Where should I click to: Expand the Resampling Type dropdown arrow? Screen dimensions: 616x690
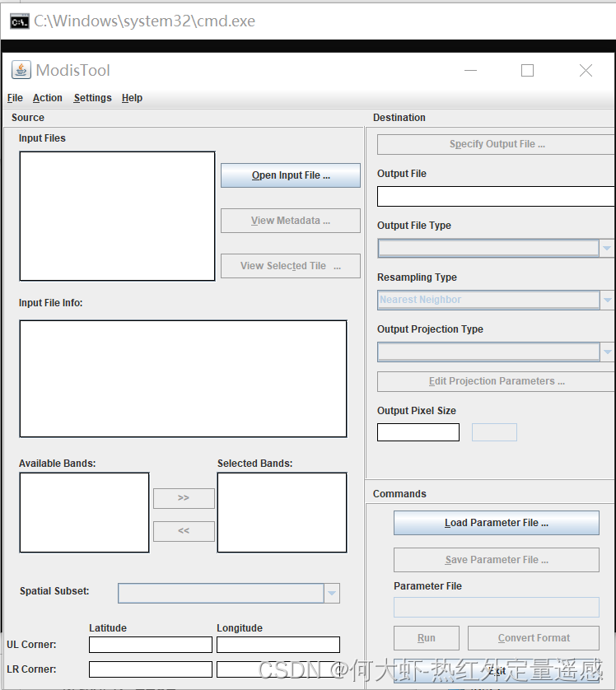607,300
